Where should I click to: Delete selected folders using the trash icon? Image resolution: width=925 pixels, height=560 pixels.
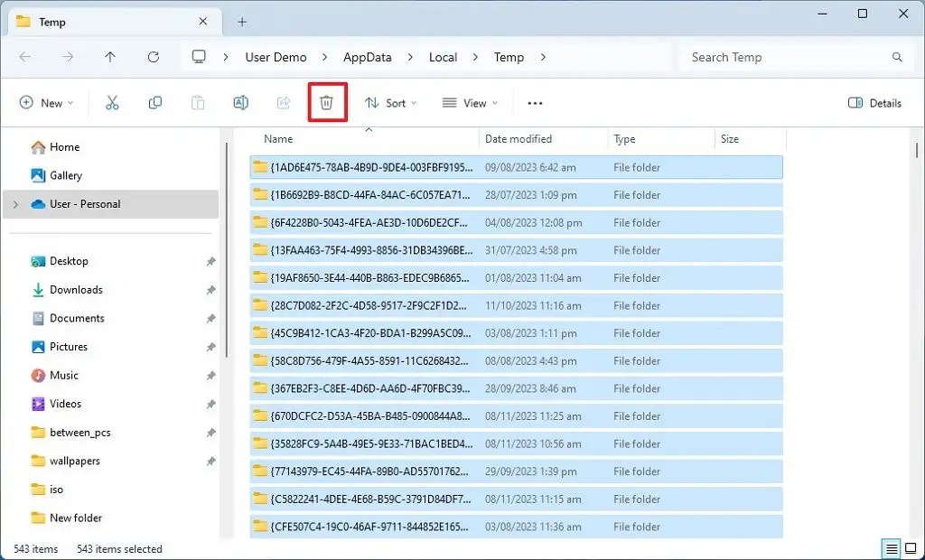326,102
